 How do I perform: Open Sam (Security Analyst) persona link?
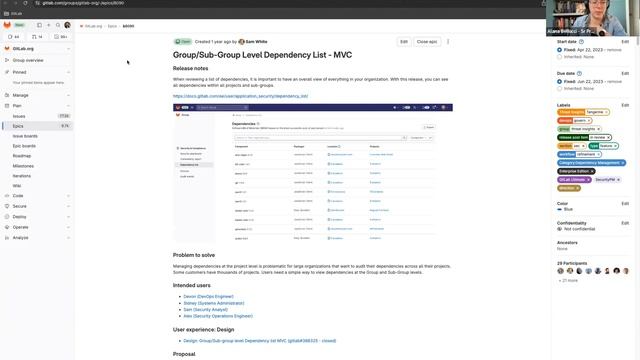pos(205,310)
